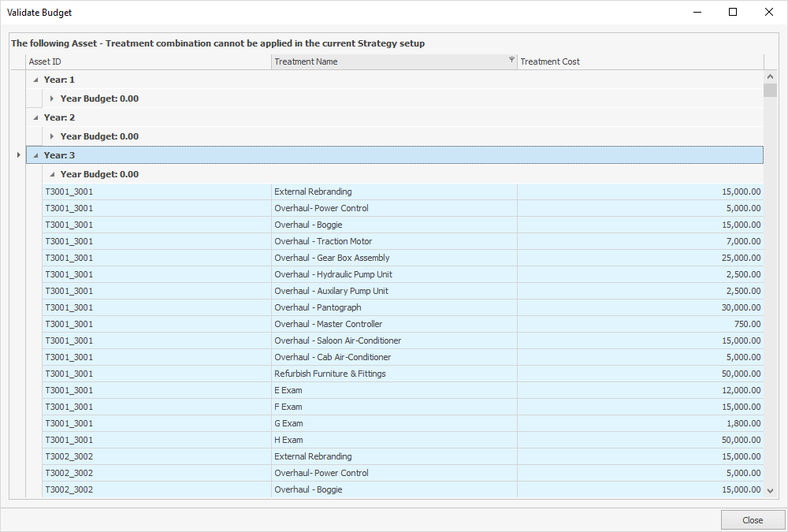Screen dimensions: 788x532
Task: Maximize the Validate Budget window
Action: click(x=733, y=12)
